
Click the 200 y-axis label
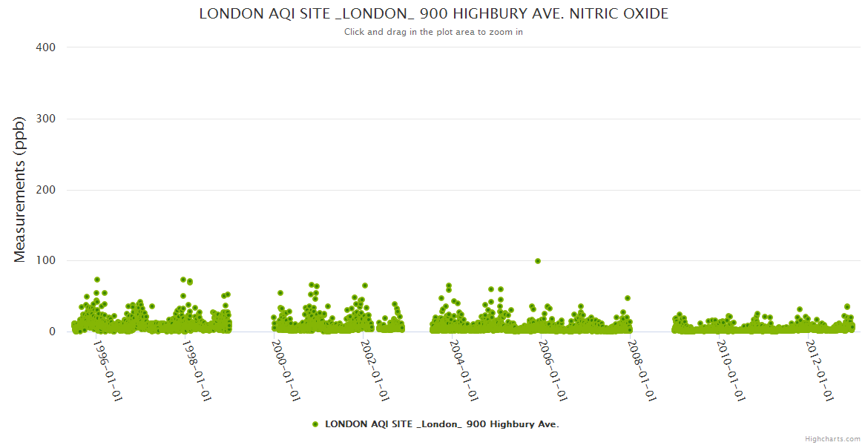[46, 190]
